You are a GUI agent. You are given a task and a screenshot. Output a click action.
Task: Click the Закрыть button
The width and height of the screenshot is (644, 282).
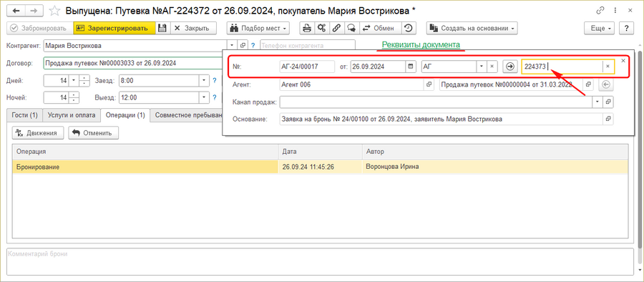(x=192, y=28)
